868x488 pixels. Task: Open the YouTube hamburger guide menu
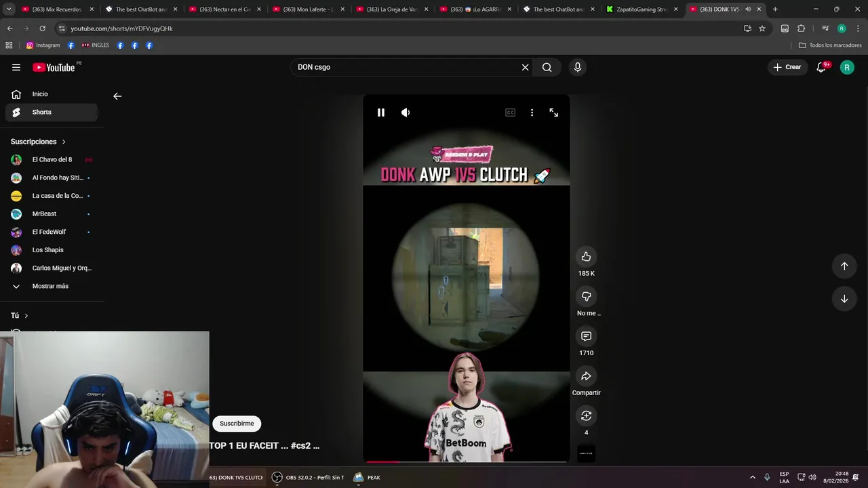(16, 67)
